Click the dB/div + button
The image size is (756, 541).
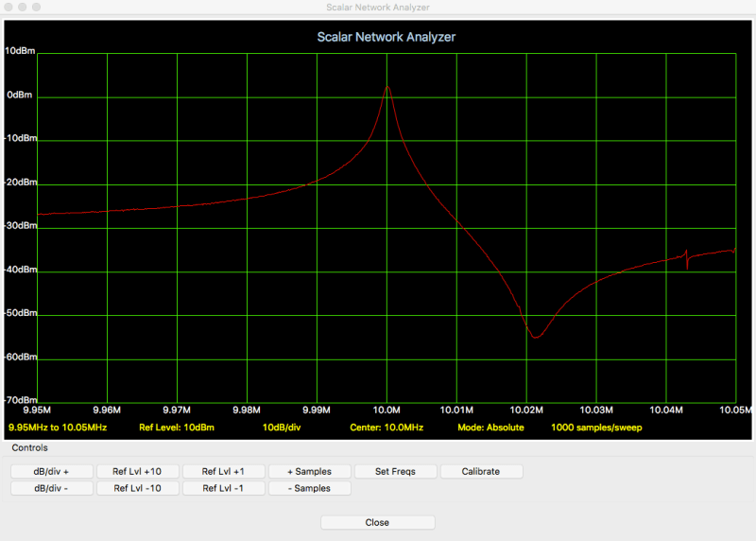point(52,471)
